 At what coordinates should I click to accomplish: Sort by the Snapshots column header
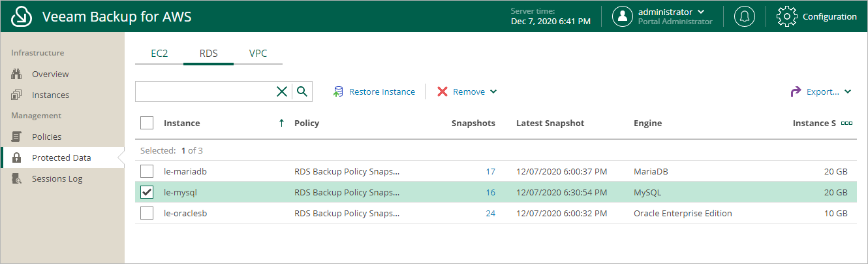473,123
